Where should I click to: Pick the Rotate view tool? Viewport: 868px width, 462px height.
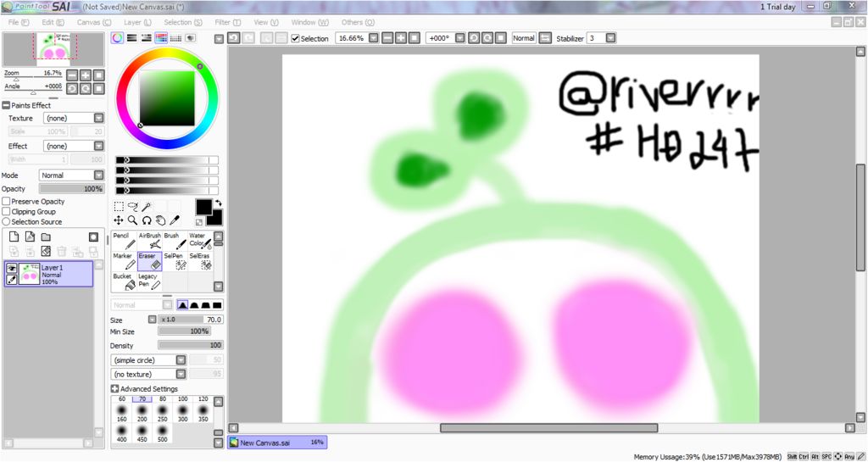coord(147,220)
